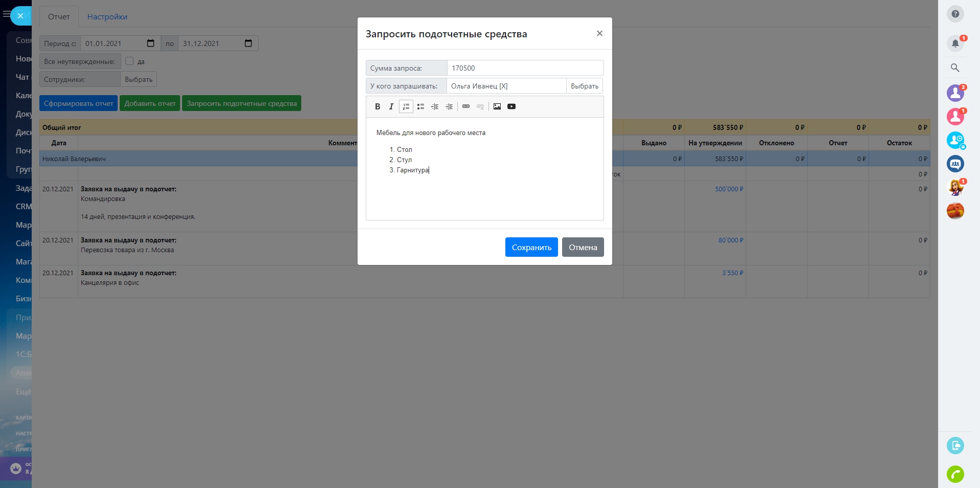Click the green Запросить подотчетные средства button
The width and height of the screenshot is (980, 488).
pos(241,103)
